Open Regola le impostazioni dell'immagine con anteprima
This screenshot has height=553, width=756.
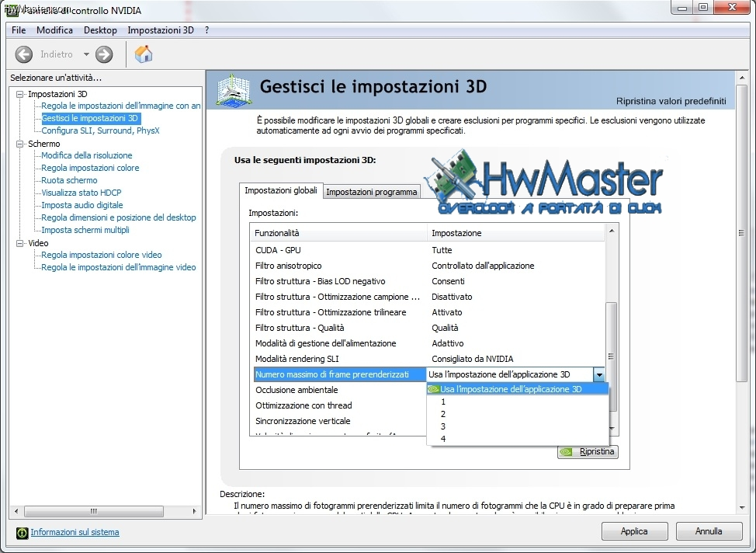[120, 106]
